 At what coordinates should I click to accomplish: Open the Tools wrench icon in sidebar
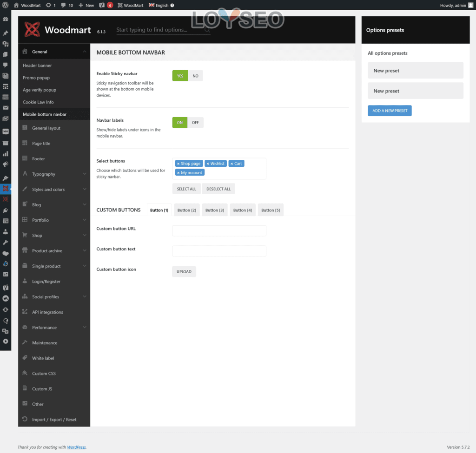[6, 242]
